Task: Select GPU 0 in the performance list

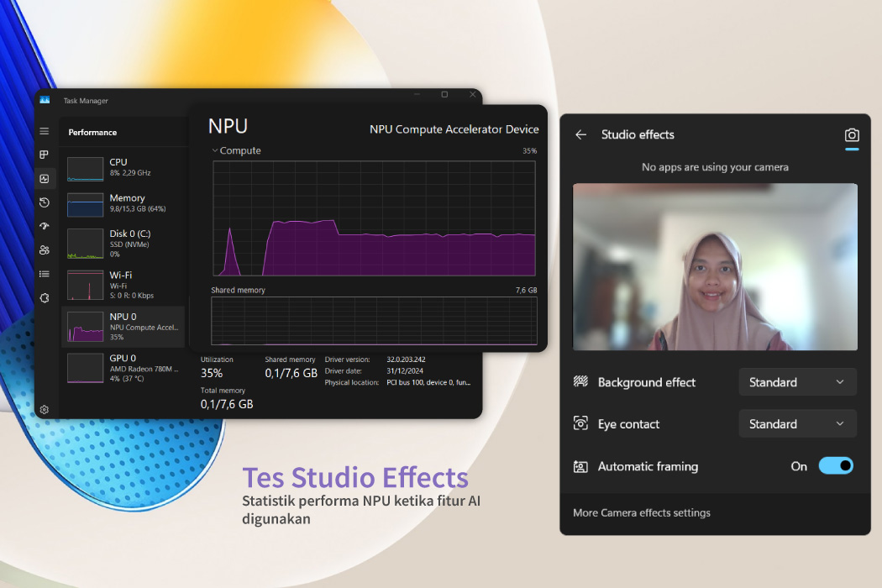Action: pos(123,368)
